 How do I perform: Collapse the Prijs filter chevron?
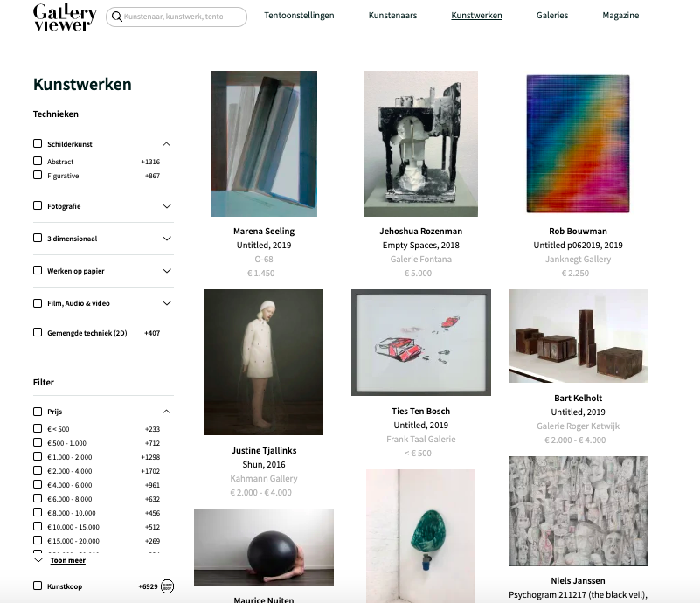pos(167,412)
